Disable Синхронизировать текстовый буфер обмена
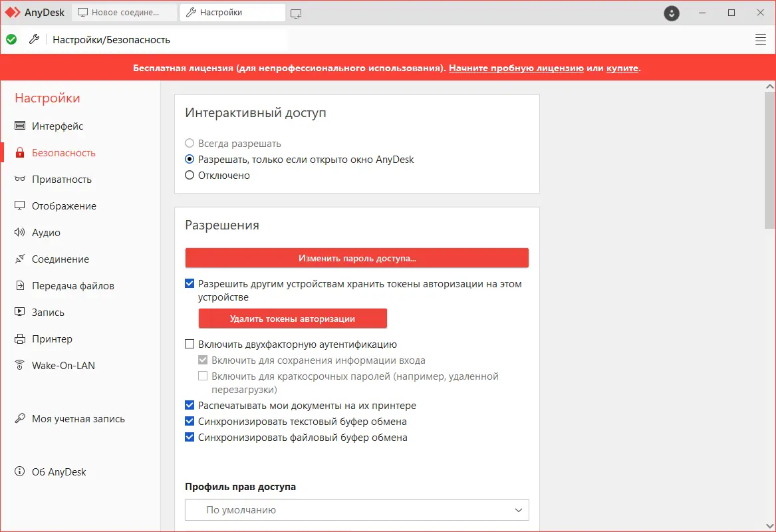Viewport: 776px width, 532px height. pyautogui.click(x=190, y=421)
